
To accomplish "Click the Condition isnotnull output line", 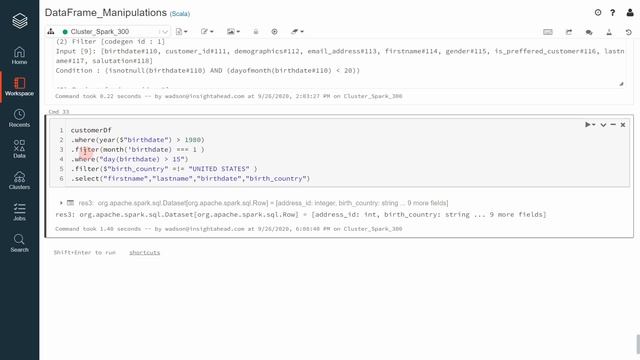I will [x=208, y=71].
